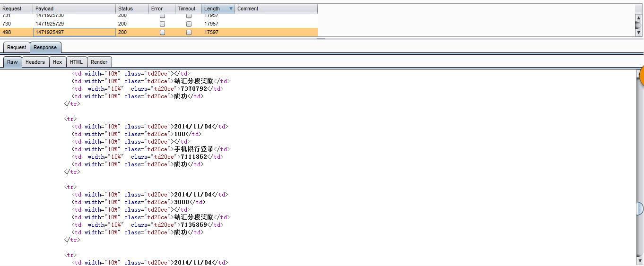Open the Headers view tab
644x266 pixels.
click(35, 62)
